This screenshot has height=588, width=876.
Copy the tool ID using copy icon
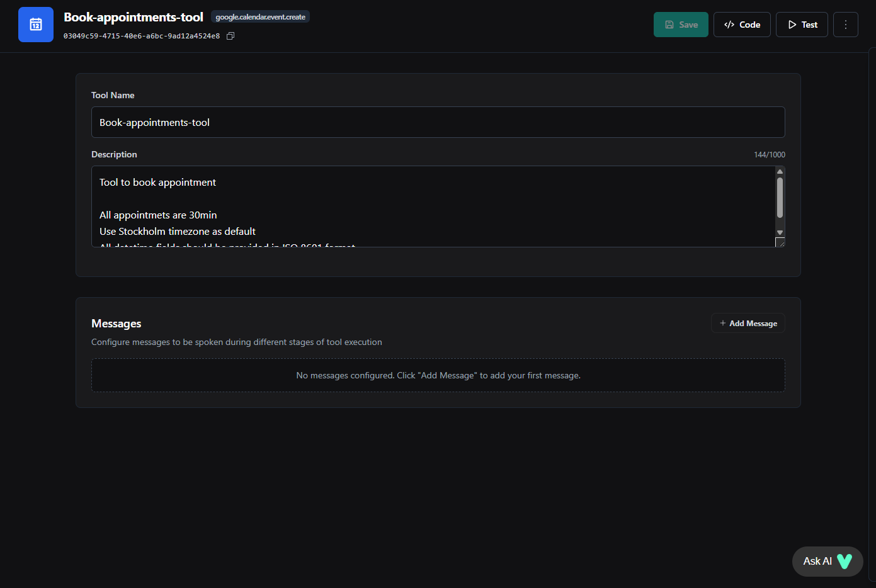coord(230,36)
